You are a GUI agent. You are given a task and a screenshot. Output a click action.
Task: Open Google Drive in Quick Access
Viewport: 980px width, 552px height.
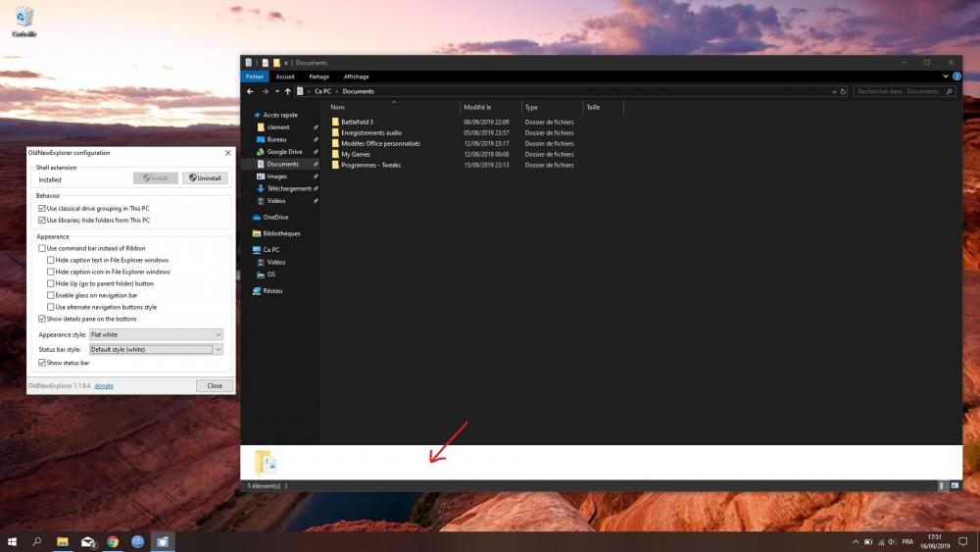click(x=284, y=152)
